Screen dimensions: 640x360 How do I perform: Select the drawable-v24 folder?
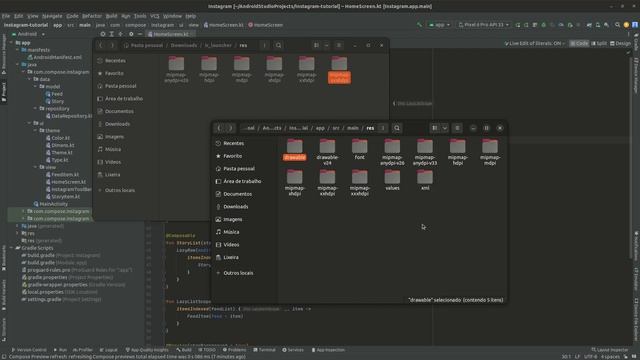click(327, 152)
